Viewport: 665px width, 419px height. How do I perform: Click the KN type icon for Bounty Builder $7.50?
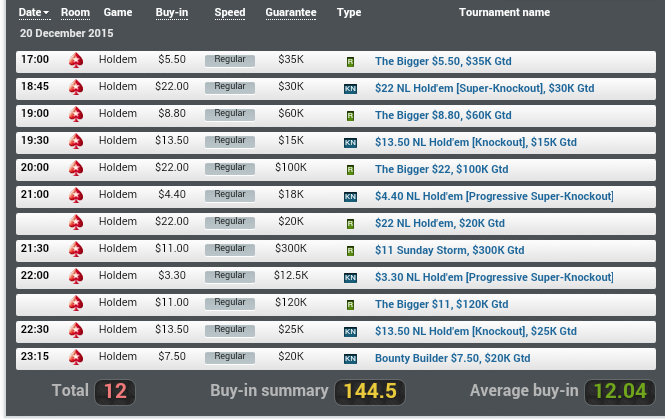coord(350,359)
